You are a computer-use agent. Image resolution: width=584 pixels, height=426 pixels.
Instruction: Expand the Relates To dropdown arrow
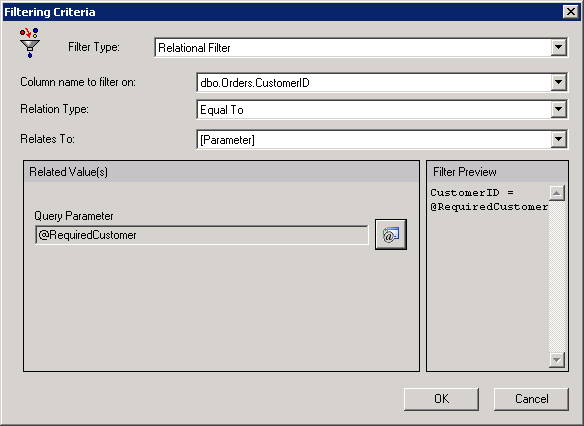point(558,139)
